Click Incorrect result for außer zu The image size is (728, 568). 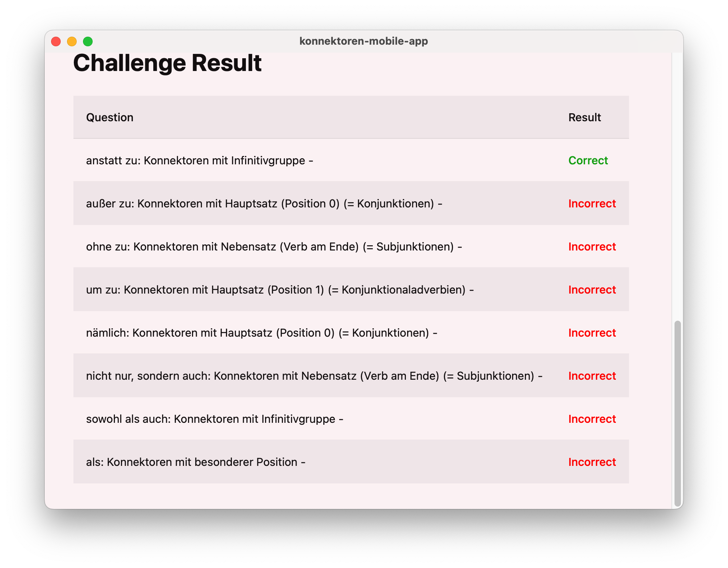(592, 203)
